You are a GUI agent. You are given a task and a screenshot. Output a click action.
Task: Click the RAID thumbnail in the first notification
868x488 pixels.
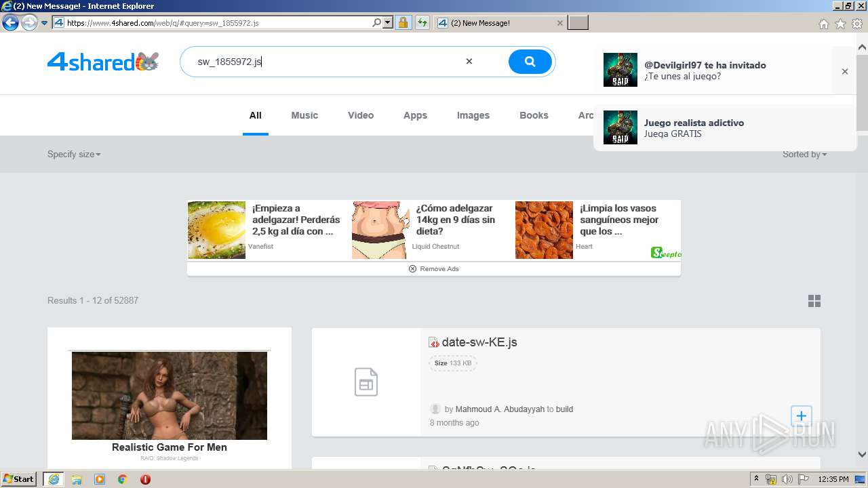point(620,70)
